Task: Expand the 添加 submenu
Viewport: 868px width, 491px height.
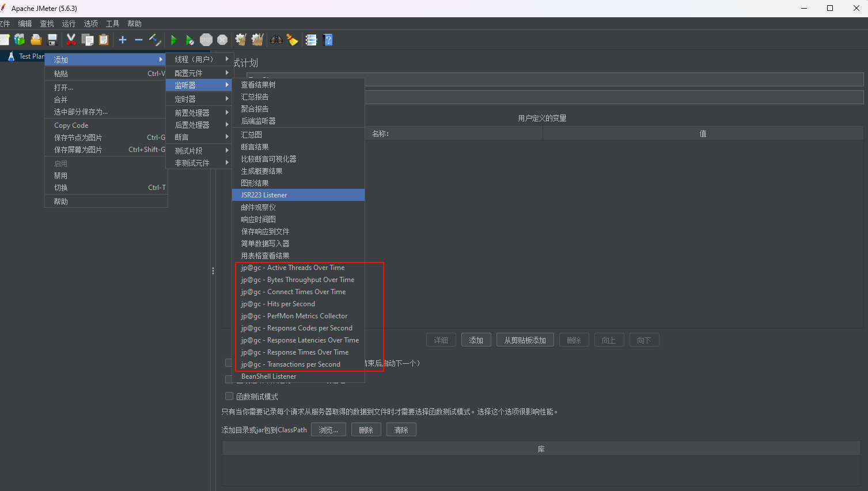Action: (x=106, y=59)
